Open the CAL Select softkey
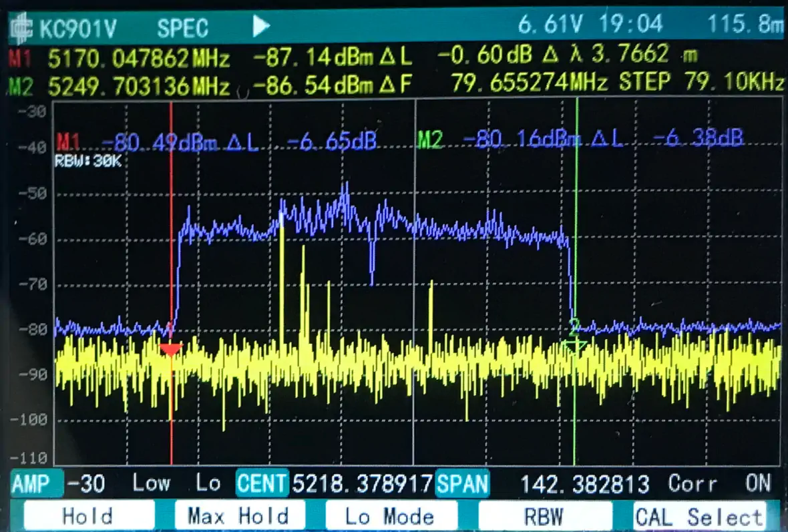Viewport: 788px width, 532px height. 699,516
